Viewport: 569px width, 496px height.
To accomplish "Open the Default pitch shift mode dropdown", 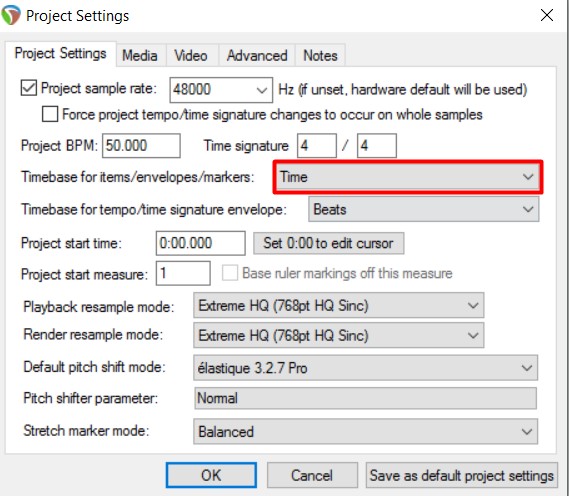I will click(365, 368).
